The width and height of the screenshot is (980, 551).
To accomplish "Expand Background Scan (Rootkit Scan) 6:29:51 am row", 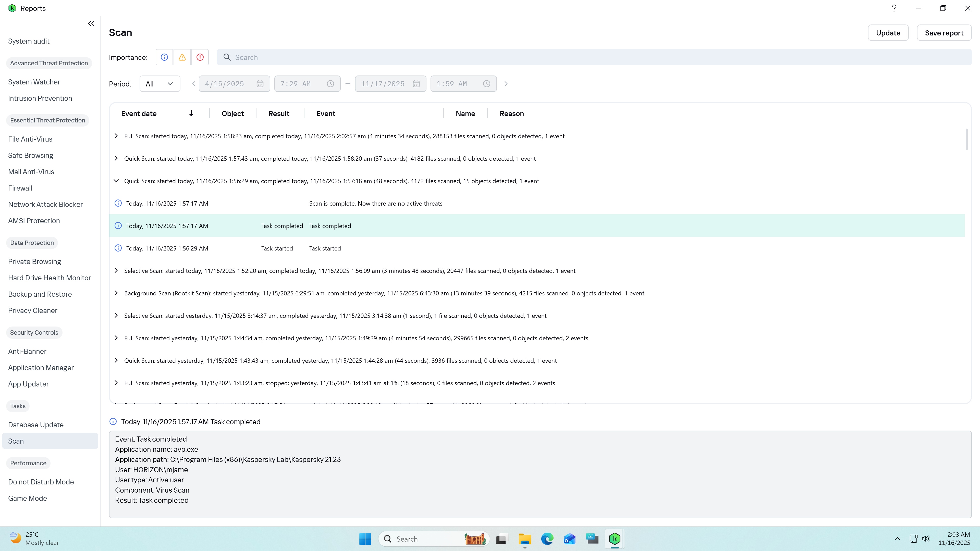I will (116, 293).
